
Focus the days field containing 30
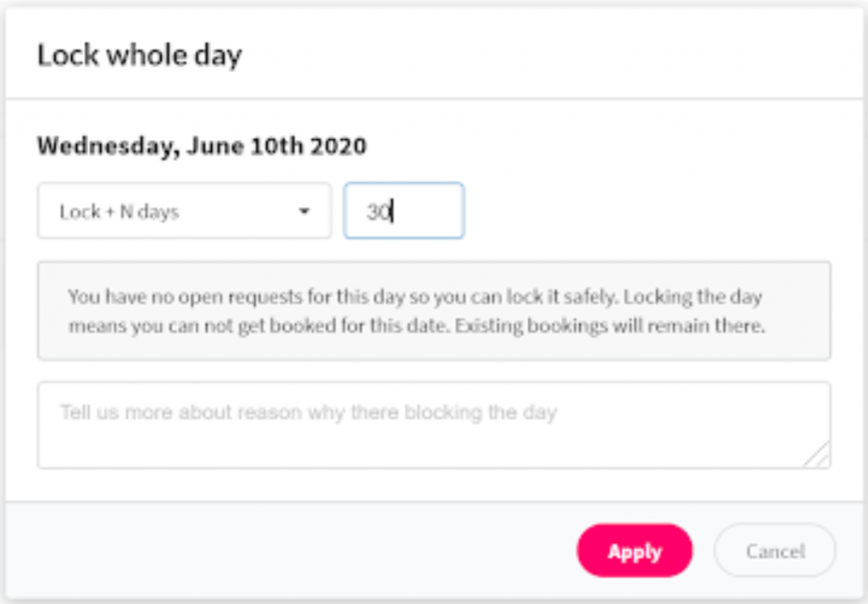point(403,211)
